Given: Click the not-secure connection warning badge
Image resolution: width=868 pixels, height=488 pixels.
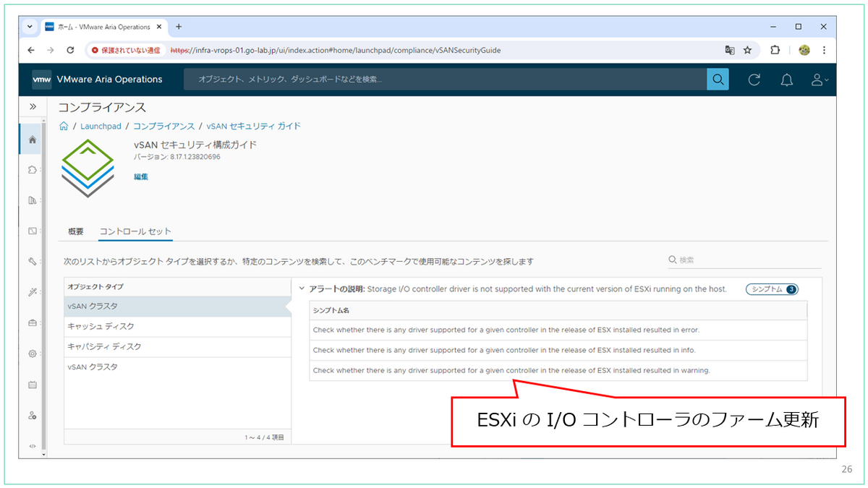Looking at the screenshot, I should [125, 51].
